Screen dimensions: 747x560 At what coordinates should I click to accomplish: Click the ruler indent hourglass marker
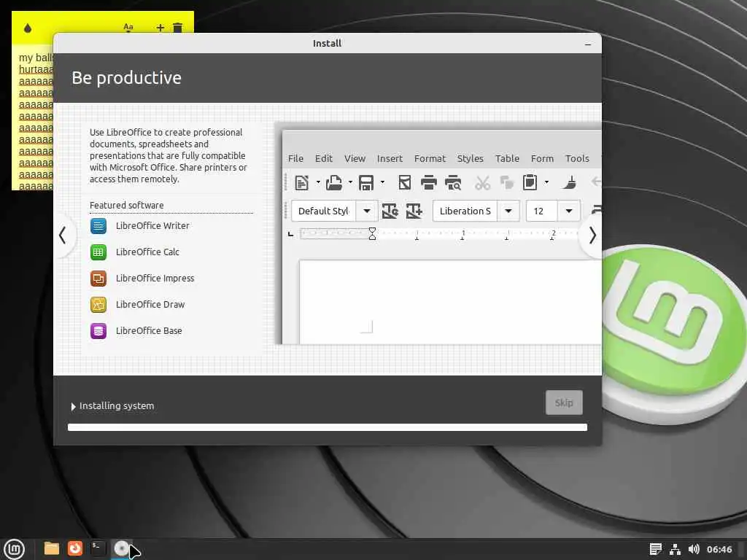[x=372, y=233]
